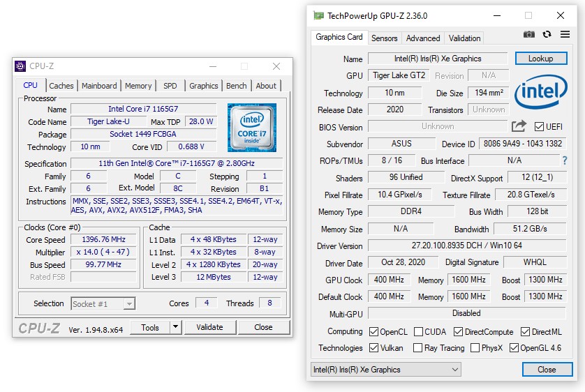Click the Intel Core i7 badge in CPU-Z

(x=252, y=128)
